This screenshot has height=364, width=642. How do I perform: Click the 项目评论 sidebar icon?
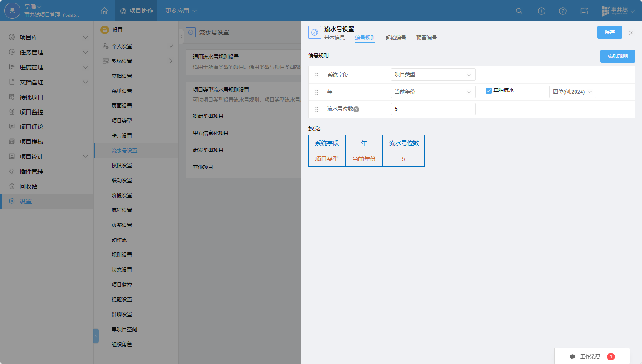(12, 127)
